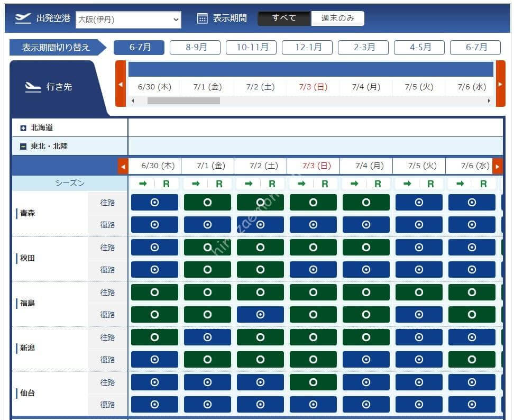Click the 7/6 (水) column header in table

pos(475,166)
